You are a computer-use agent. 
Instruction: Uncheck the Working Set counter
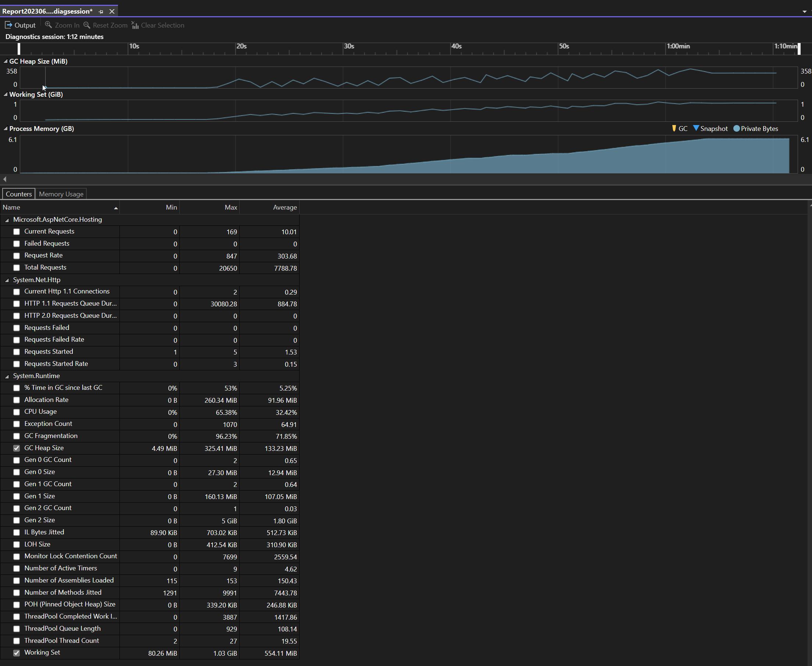[x=17, y=653]
